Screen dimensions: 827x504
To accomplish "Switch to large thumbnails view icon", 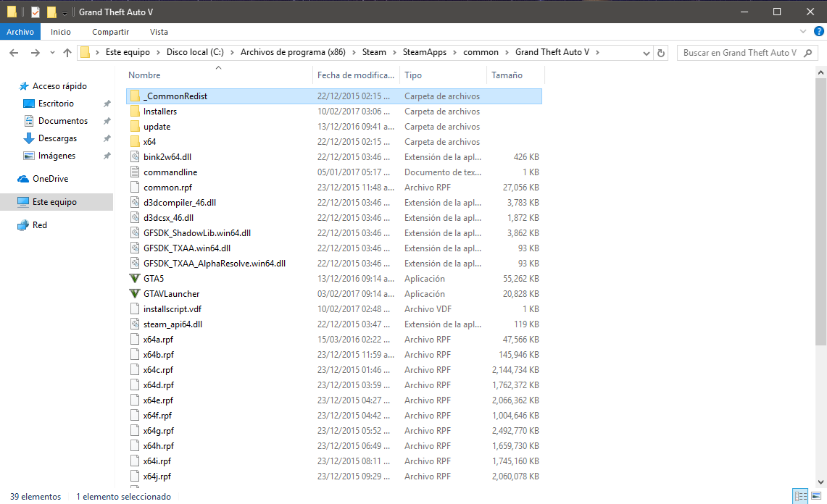I will coord(816,496).
